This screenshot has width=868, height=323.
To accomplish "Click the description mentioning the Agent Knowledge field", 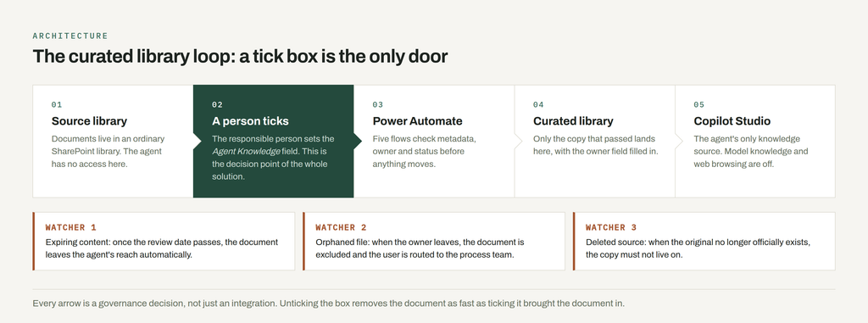I will (273, 158).
